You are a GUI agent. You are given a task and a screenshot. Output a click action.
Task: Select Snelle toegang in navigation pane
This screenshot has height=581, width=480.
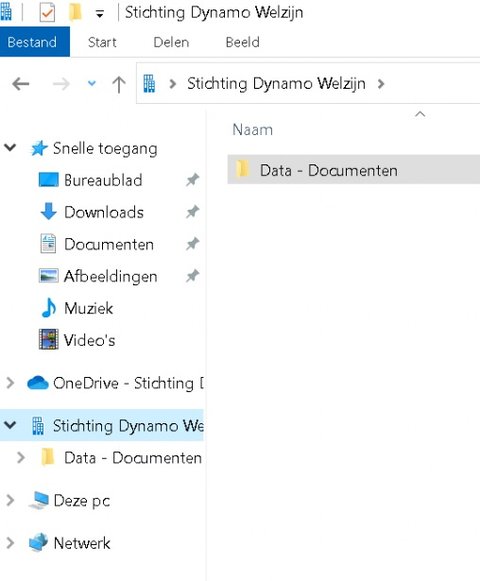105,149
